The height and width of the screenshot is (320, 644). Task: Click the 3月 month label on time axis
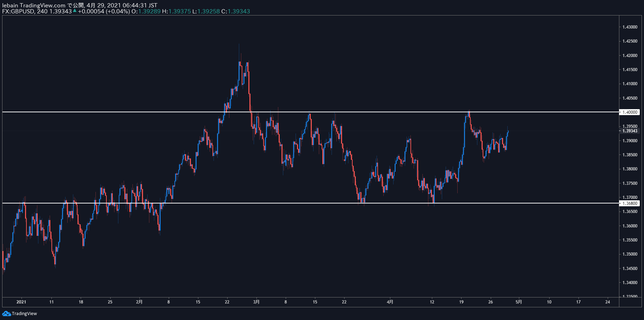coord(256,302)
